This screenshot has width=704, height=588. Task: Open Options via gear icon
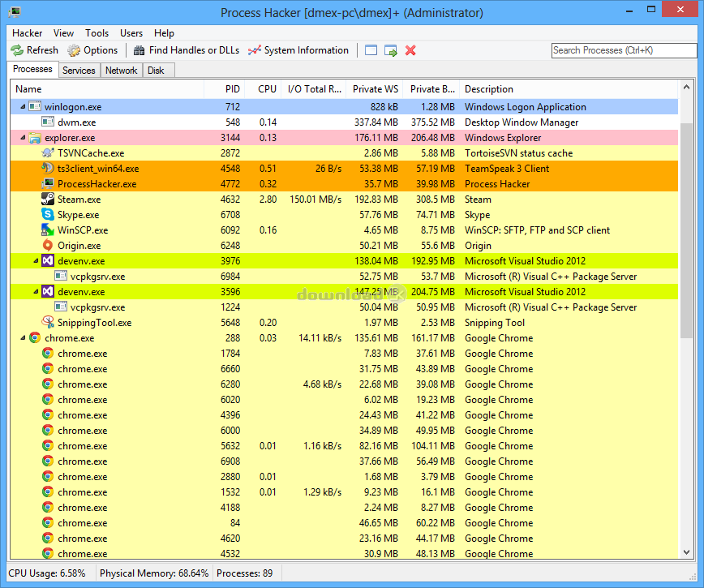pyautogui.click(x=74, y=50)
